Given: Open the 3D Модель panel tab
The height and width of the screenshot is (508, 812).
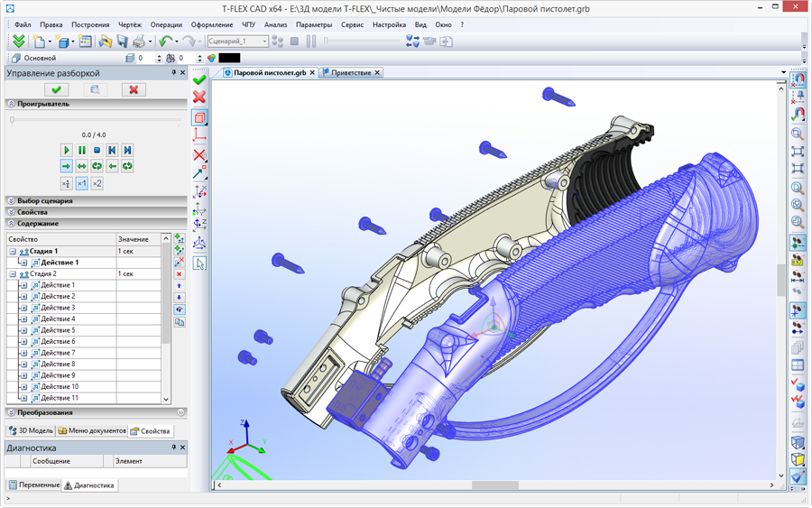Looking at the screenshot, I should pyautogui.click(x=32, y=430).
